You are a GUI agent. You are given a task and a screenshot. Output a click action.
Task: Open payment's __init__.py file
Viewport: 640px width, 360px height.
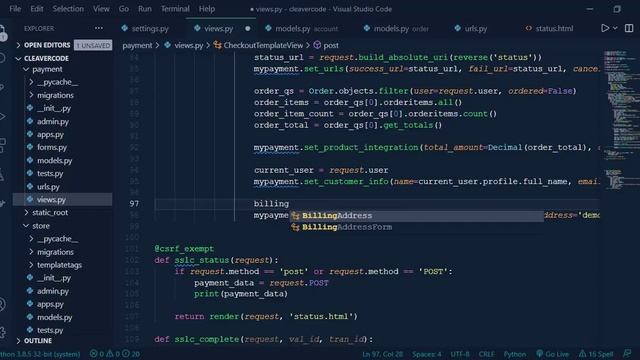click(x=53, y=108)
